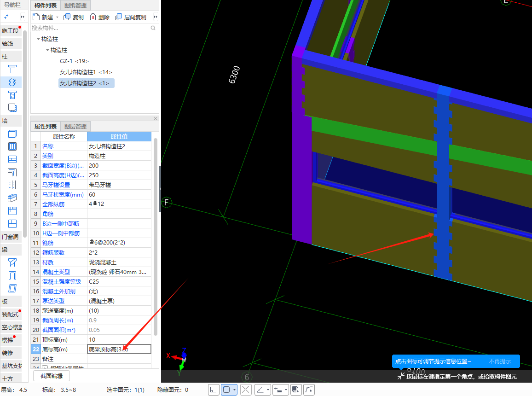Close the properties panel with X

pyautogui.click(x=156, y=118)
